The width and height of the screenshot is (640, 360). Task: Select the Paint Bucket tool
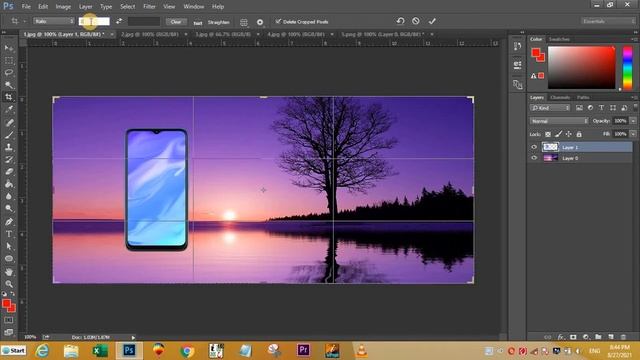[x=9, y=184]
